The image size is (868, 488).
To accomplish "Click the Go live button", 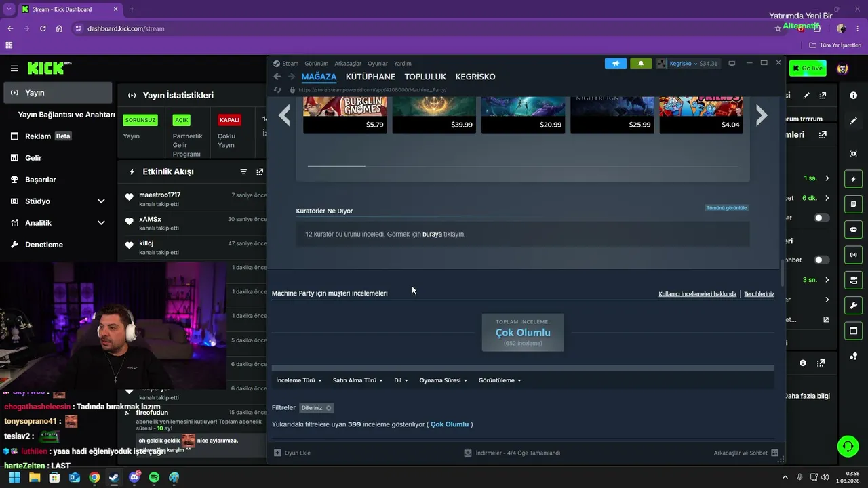I will (807, 68).
